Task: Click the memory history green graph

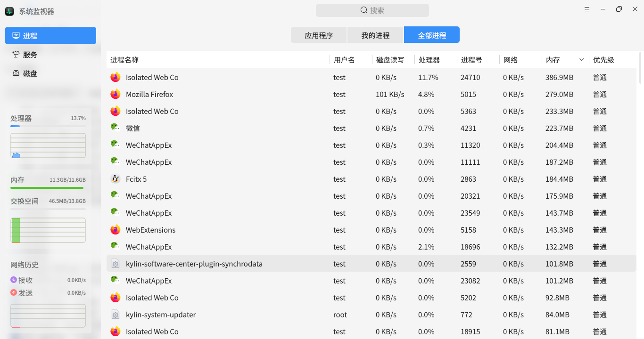Action: tap(48, 230)
